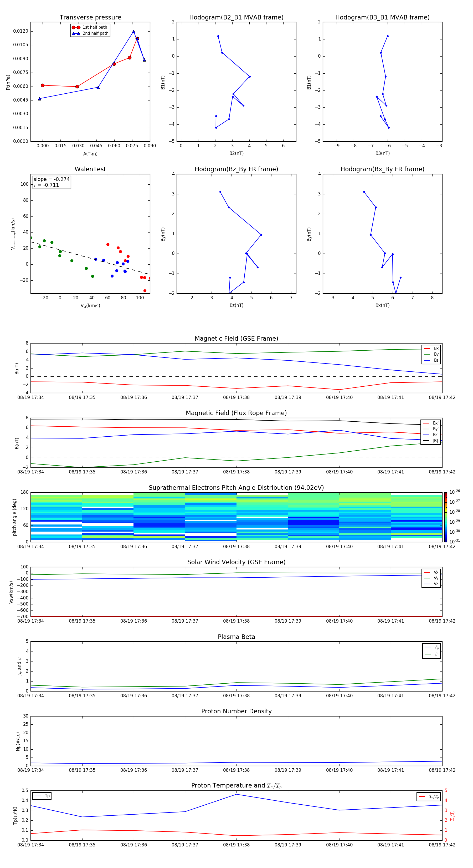The height and width of the screenshot is (868, 473).
Task: Click the "A(T·m)" x-axis label
Action: point(90,154)
